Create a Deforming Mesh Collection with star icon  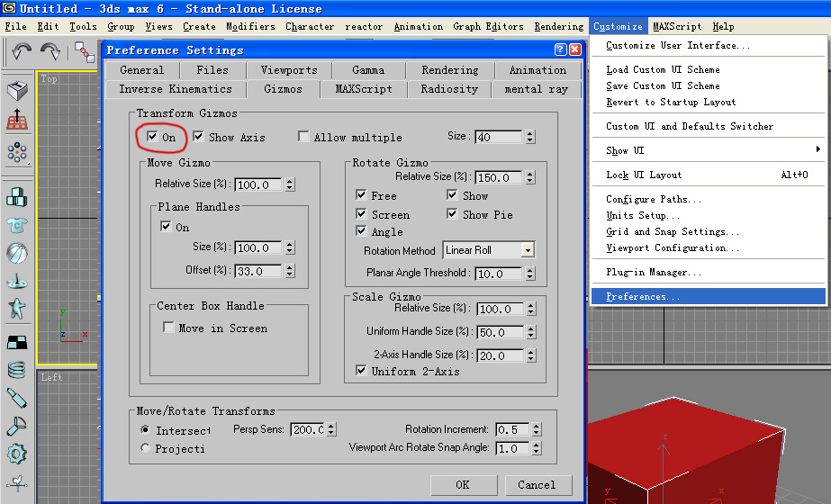[17, 308]
